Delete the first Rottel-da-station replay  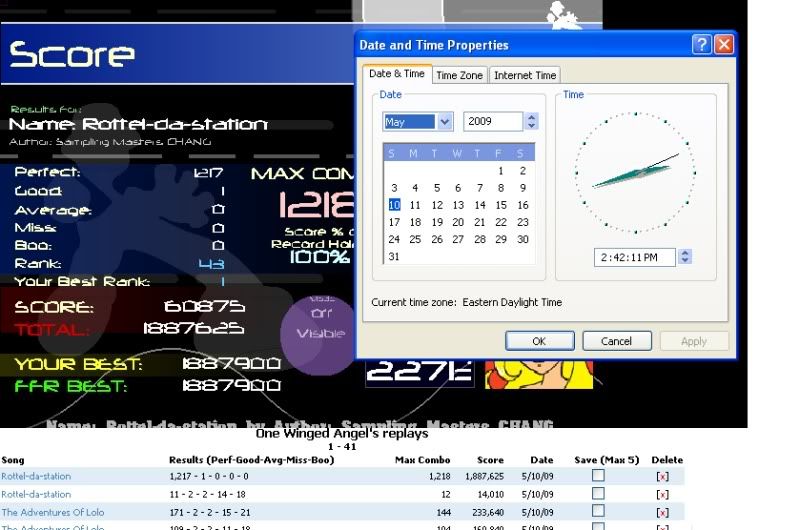(x=661, y=477)
